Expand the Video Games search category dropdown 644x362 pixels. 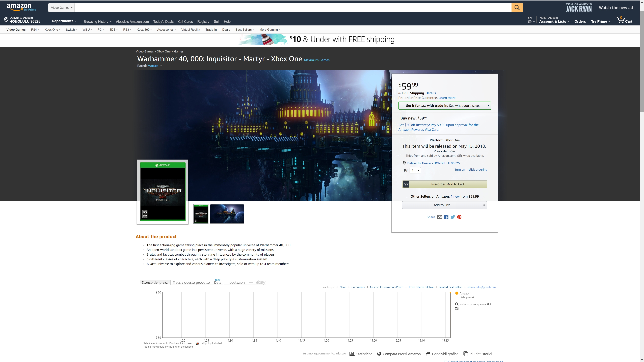[62, 8]
